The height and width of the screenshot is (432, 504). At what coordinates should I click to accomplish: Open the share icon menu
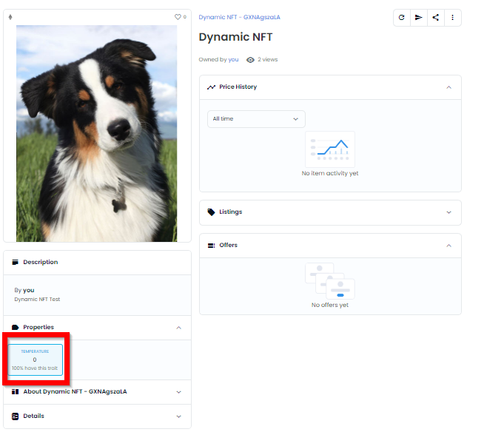click(435, 17)
